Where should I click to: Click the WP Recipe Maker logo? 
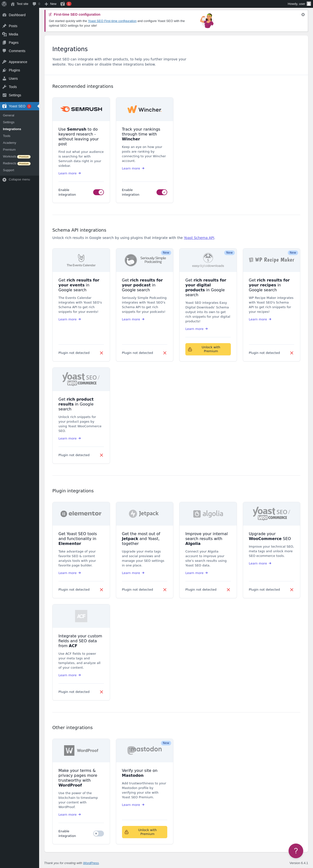272,260
